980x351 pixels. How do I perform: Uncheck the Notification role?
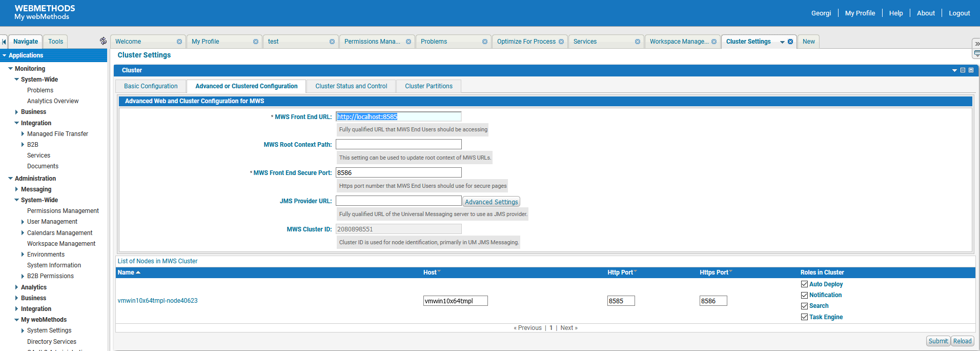click(x=804, y=295)
